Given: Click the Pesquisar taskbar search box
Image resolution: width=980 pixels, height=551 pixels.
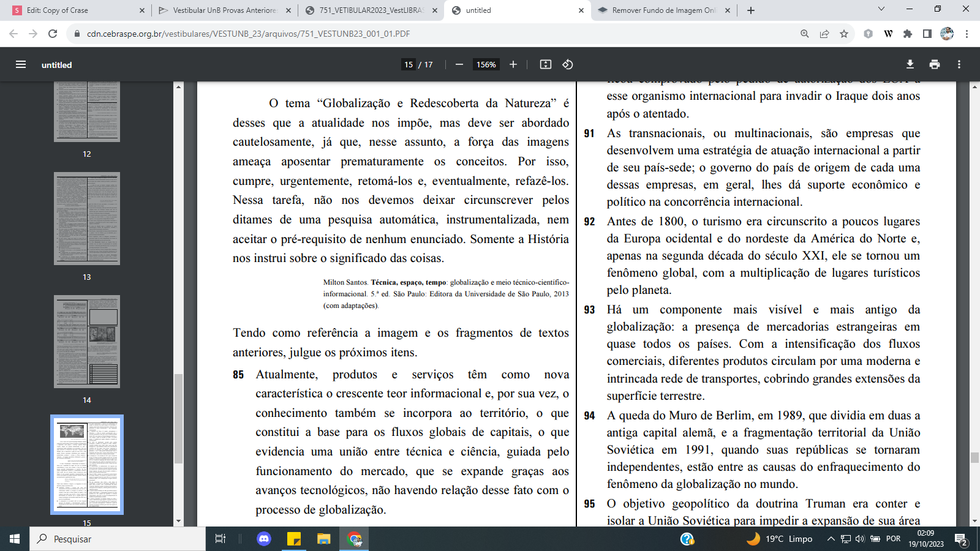Looking at the screenshot, I should [x=118, y=539].
